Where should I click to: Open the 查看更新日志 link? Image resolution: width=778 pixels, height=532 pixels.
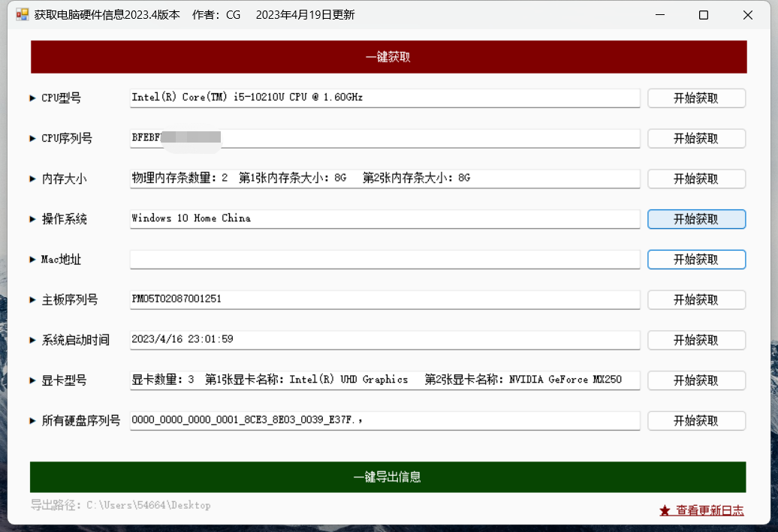tap(710, 510)
